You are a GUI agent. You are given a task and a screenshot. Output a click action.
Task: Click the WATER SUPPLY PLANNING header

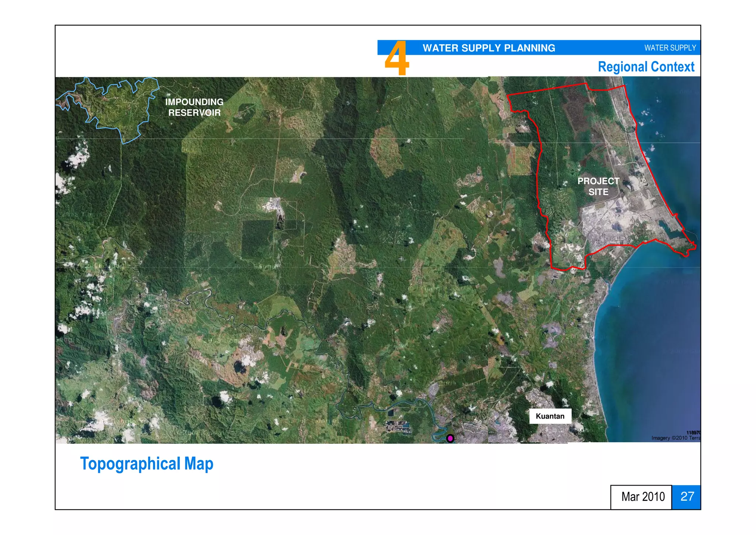tap(489, 48)
